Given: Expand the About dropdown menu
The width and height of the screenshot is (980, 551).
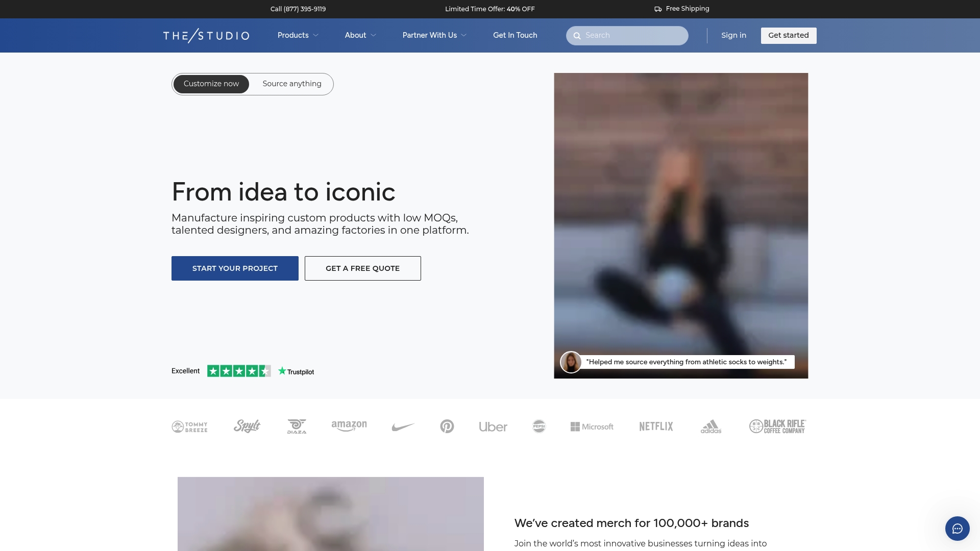Looking at the screenshot, I should (x=360, y=36).
